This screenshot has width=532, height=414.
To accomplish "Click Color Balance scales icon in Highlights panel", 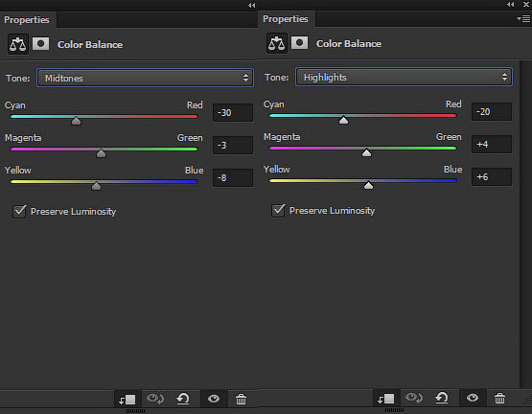I will click(276, 43).
